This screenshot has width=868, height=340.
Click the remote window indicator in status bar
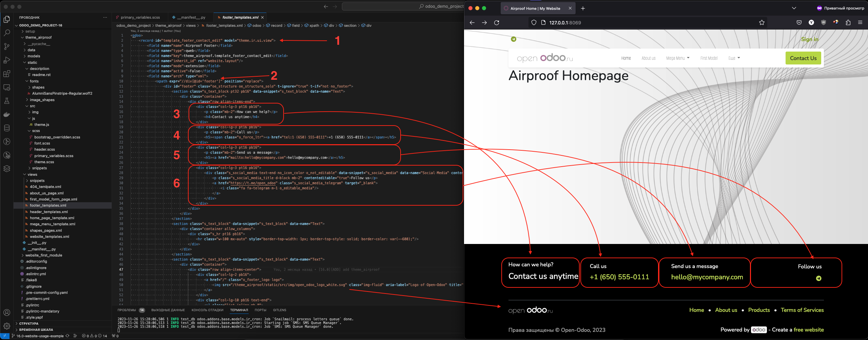(4, 336)
